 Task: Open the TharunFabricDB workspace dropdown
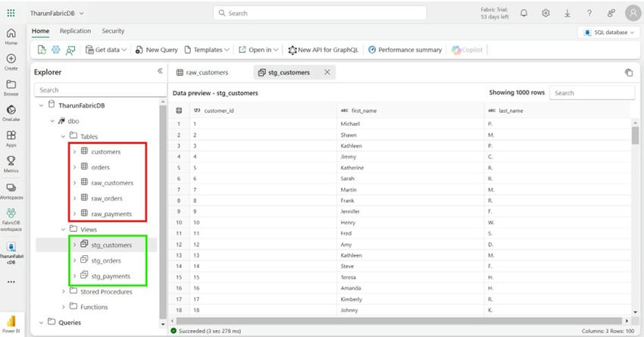click(57, 13)
